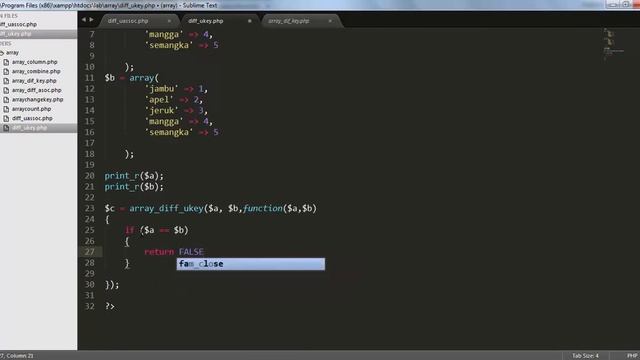Click the 'apel' key string
Viewport: 640px width, 360px height.
pos(159,100)
